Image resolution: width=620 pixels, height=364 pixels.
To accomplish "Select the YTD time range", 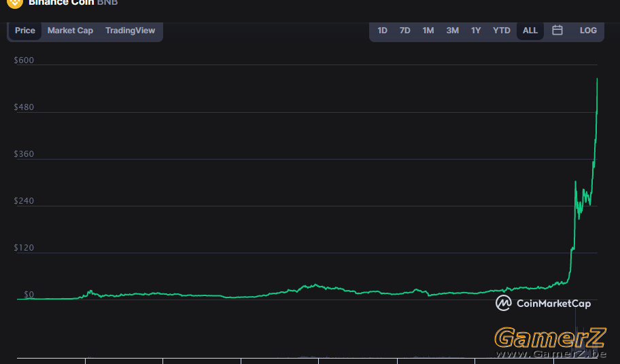I will pyautogui.click(x=502, y=31).
